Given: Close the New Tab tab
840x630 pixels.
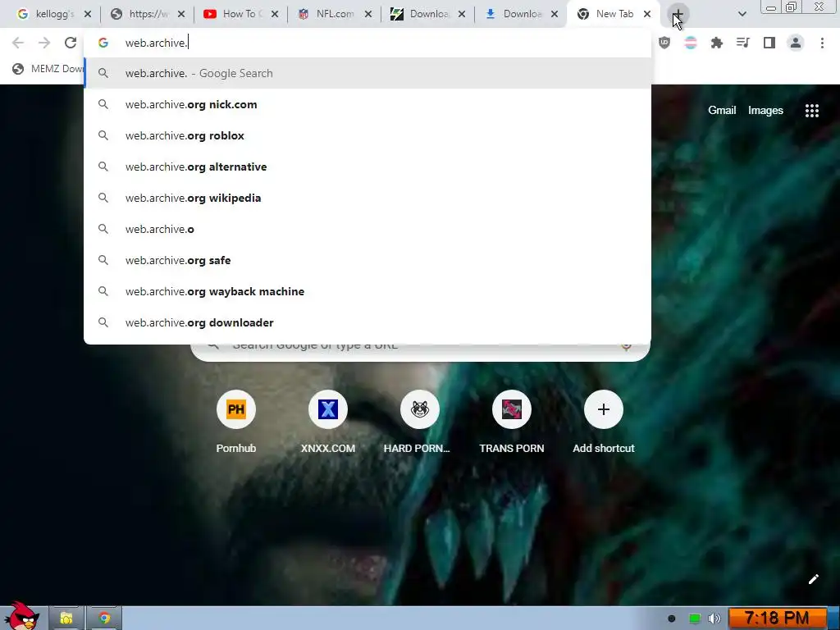Looking at the screenshot, I should (x=647, y=14).
